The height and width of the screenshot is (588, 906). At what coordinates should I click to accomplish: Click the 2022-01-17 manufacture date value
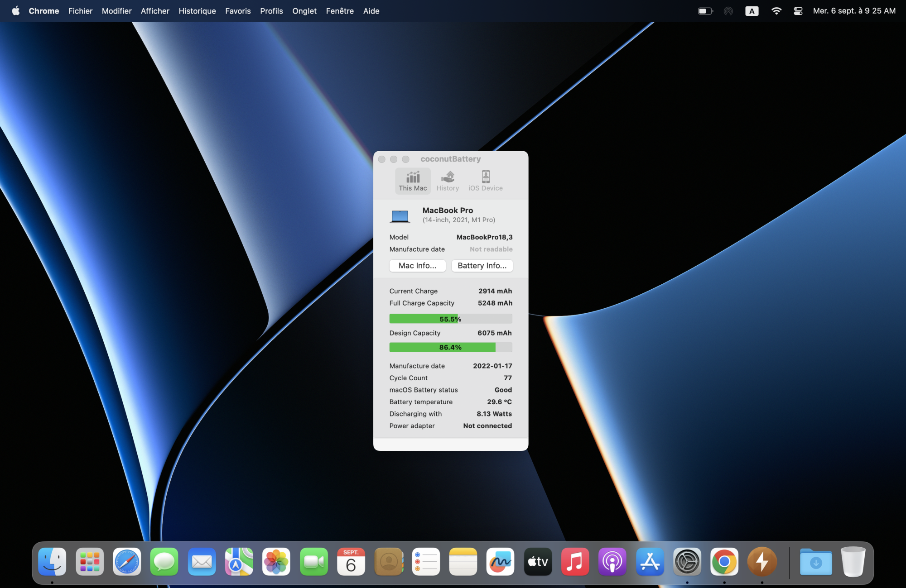492,366
